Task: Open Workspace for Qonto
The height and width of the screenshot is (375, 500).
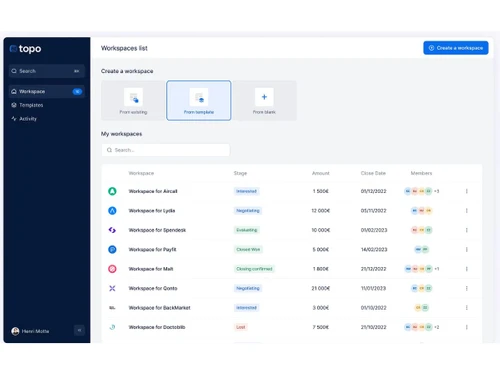Action: (153, 288)
